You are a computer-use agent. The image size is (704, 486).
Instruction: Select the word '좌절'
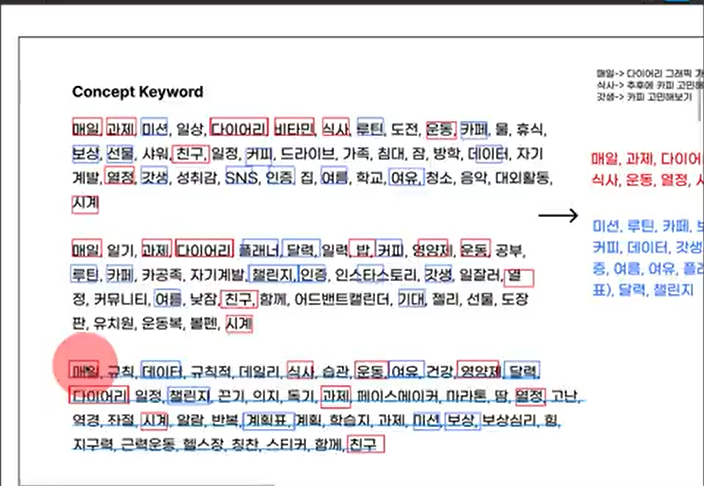click(x=120, y=420)
